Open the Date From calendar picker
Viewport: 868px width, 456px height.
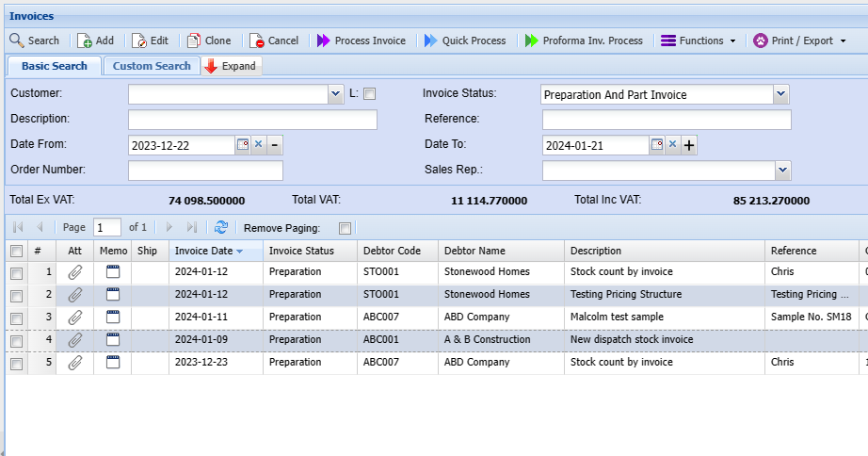coord(242,145)
